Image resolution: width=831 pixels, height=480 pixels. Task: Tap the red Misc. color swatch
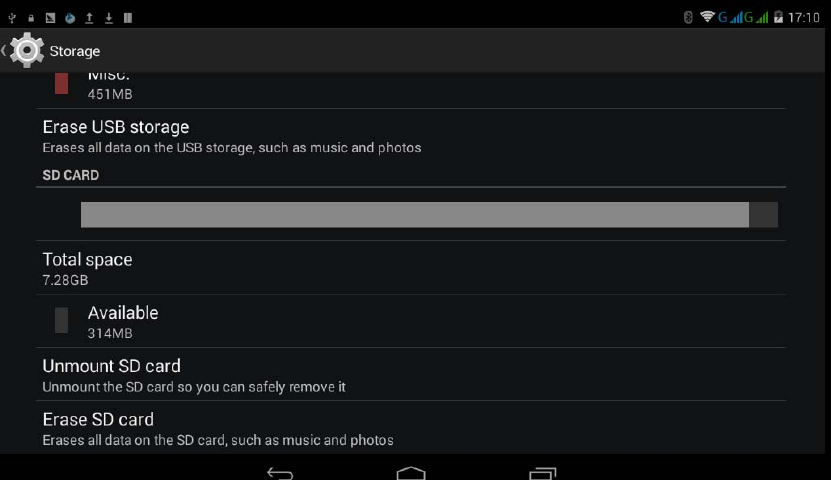pos(61,84)
